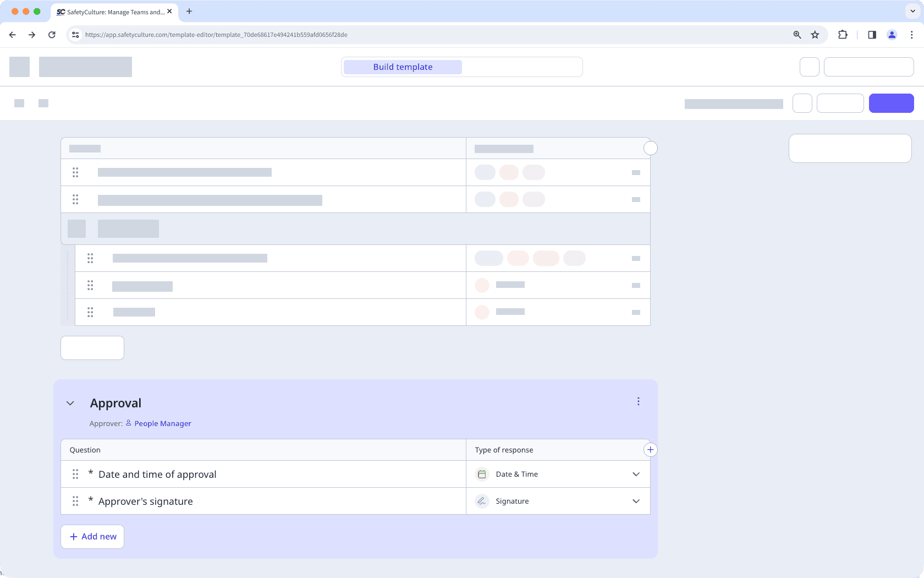Screen dimensions: 924x578
Task: Open the People Manager approver link
Action: pyautogui.click(x=163, y=423)
